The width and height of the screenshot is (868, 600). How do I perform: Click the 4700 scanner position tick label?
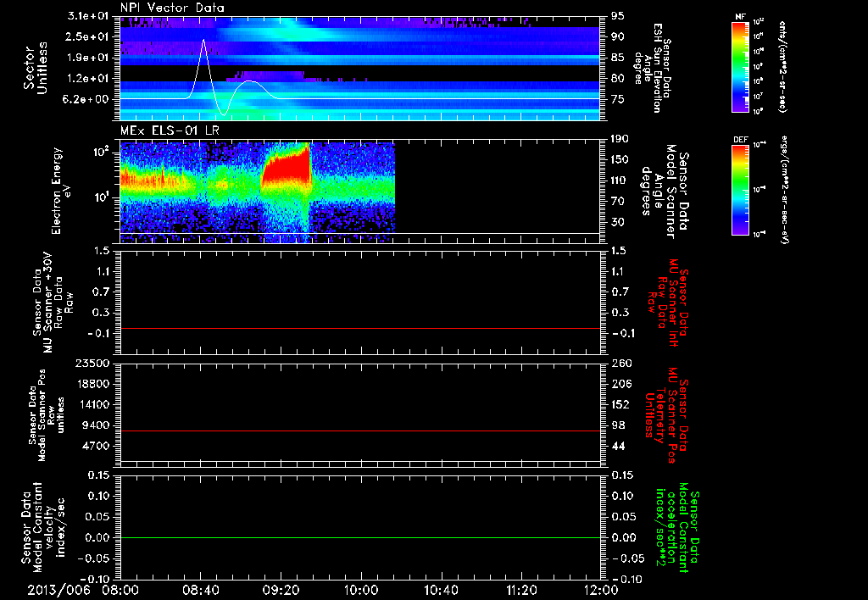pos(95,446)
